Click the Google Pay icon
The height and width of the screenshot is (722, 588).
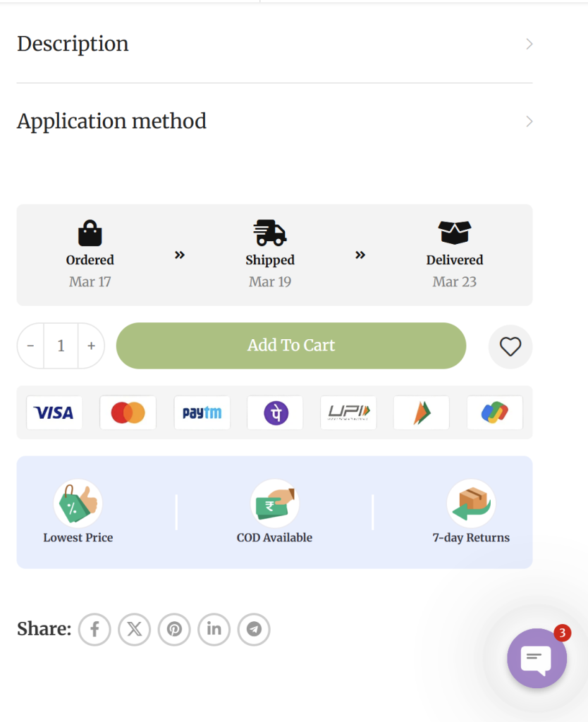[x=495, y=412]
